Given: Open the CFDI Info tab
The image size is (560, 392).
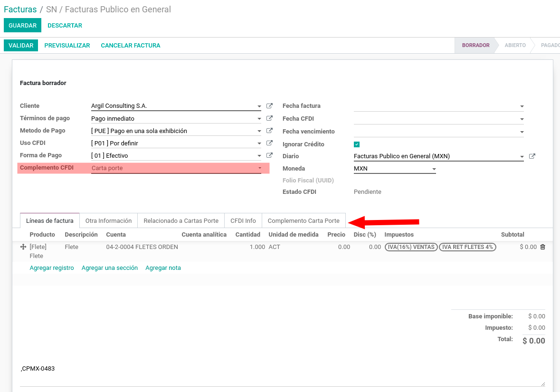Looking at the screenshot, I should tap(243, 220).
